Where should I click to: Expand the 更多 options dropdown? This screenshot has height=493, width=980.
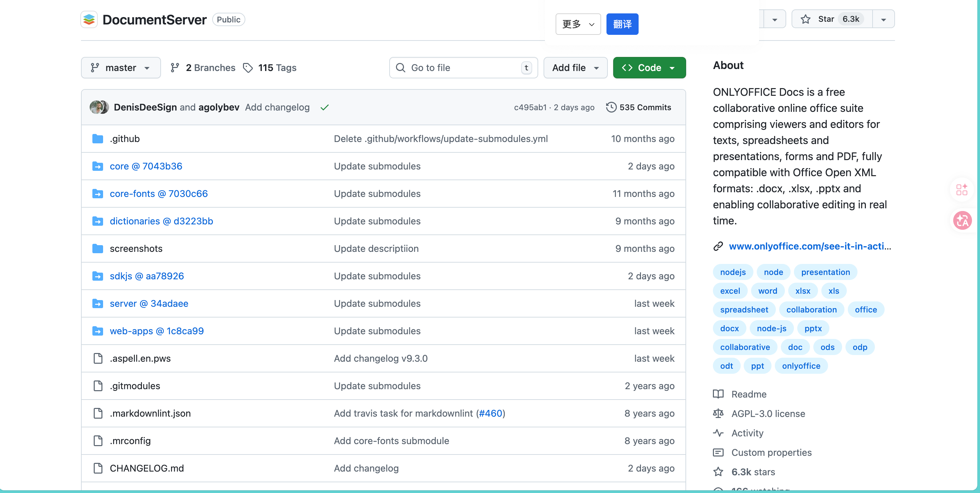point(577,24)
